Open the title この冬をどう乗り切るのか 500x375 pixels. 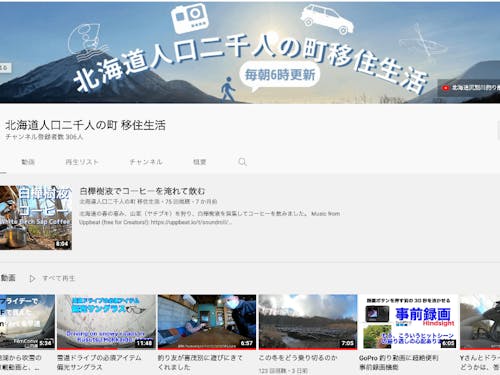click(298, 358)
